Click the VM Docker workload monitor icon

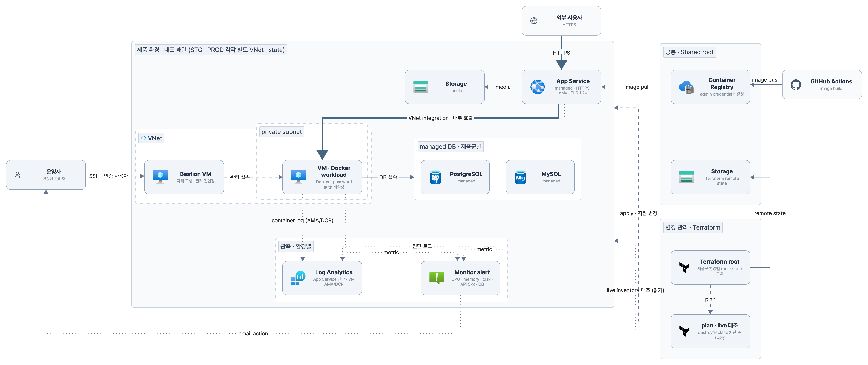[x=298, y=177]
